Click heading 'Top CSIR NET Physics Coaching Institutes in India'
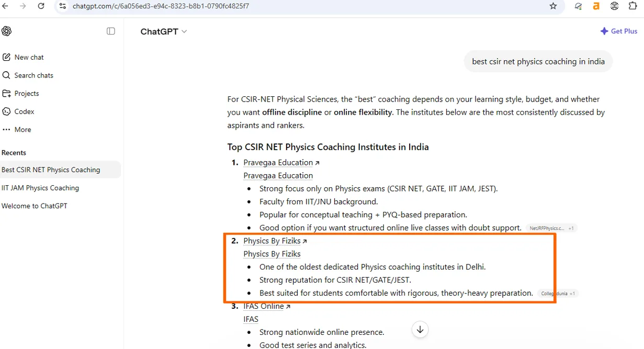This screenshot has height=349, width=644. pyautogui.click(x=328, y=147)
